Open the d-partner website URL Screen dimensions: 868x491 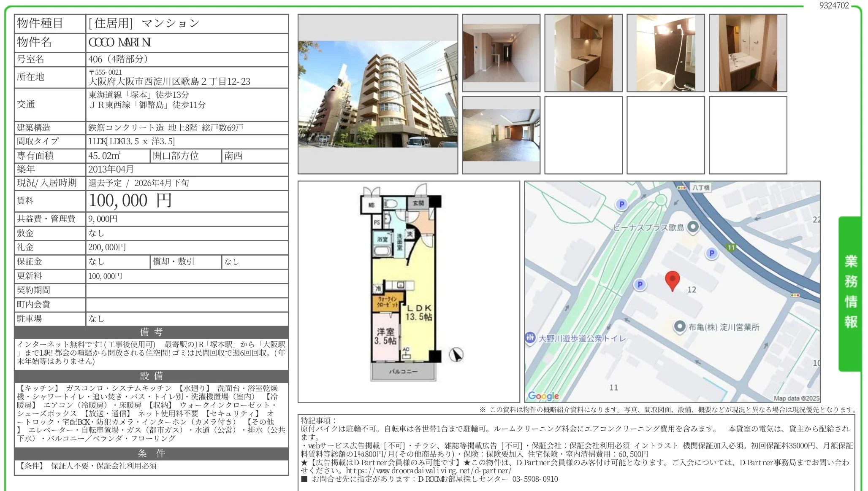[x=428, y=471]
